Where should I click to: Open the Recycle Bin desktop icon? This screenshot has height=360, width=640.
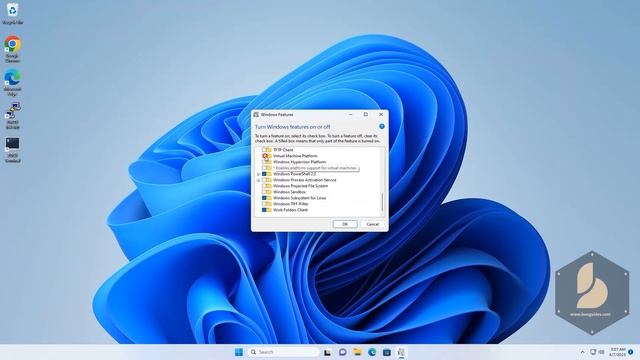click(13, 12)
